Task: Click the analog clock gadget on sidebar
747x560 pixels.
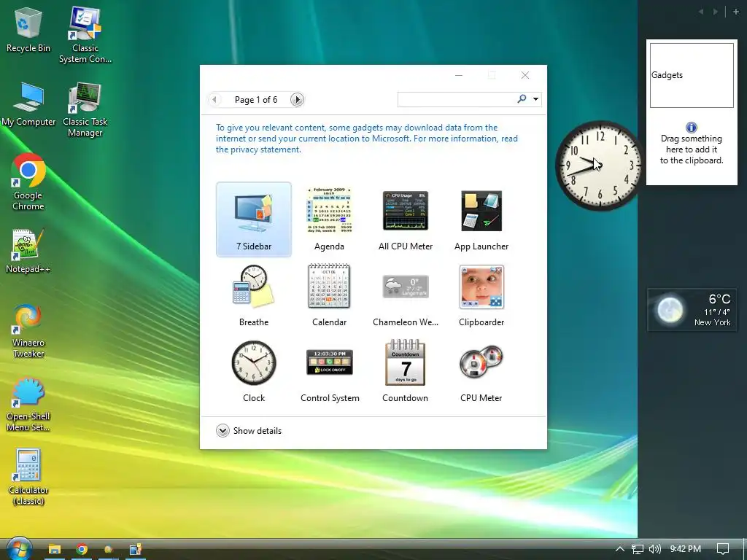Action: tap(599, 166)
